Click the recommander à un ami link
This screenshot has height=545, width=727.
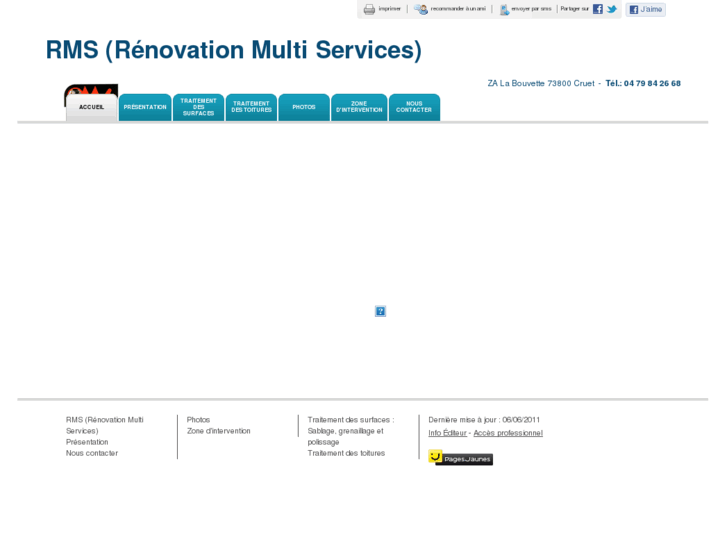coord(458,9)
